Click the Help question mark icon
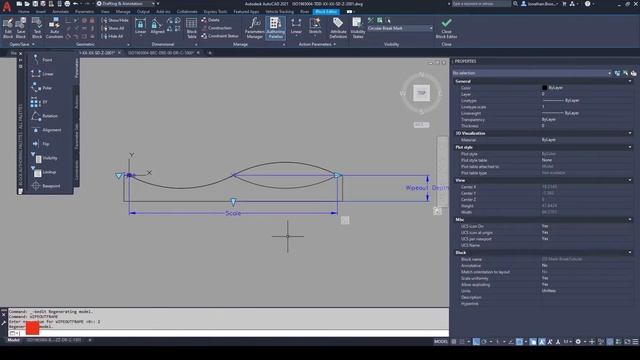Image resolution: width=640 pixels, height=360 pixels. 588,4
